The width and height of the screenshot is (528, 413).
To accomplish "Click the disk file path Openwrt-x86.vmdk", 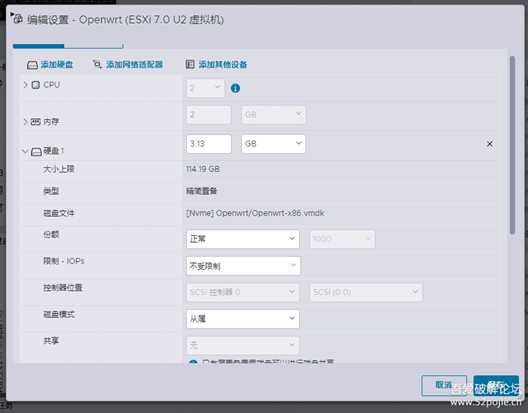I will point(255,213).
